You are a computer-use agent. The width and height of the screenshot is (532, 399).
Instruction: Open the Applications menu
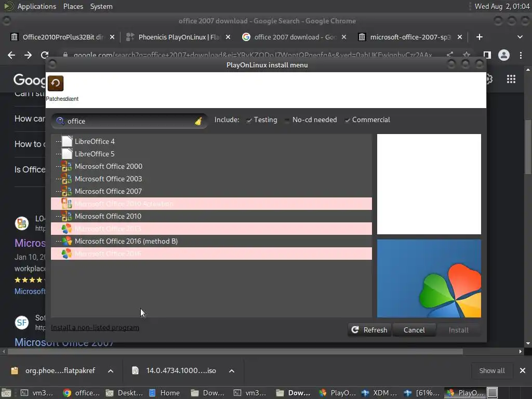coord(36,6)
